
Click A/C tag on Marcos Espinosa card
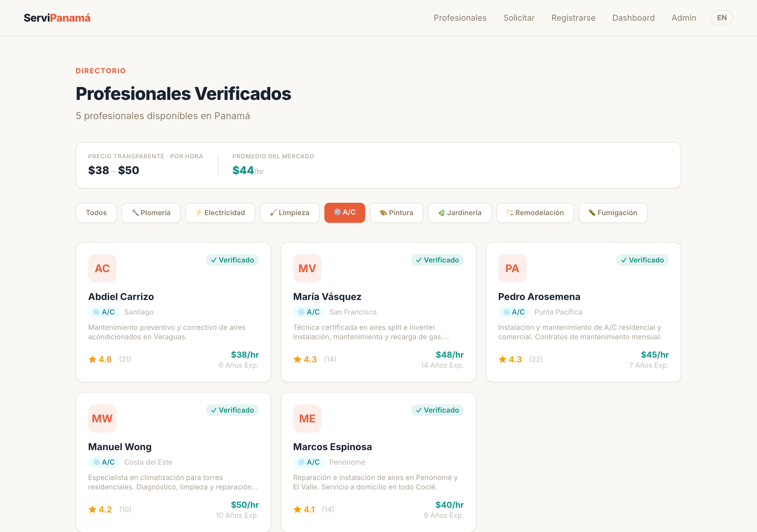point(309,462)
